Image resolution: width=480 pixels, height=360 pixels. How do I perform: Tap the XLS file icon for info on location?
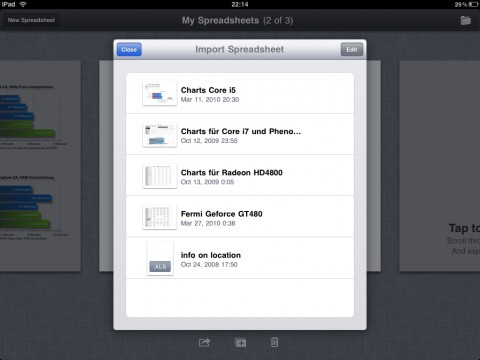[x=160, y=259]
